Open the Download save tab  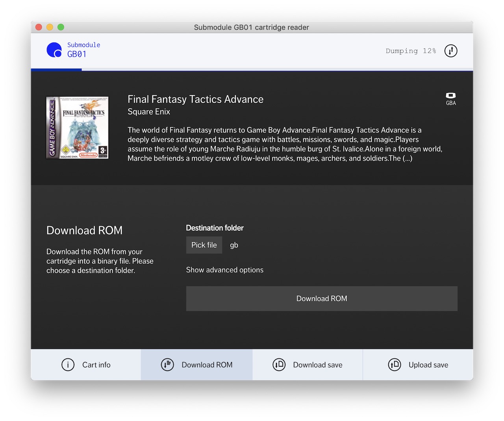pyautogui.click(x=308, y=365)
